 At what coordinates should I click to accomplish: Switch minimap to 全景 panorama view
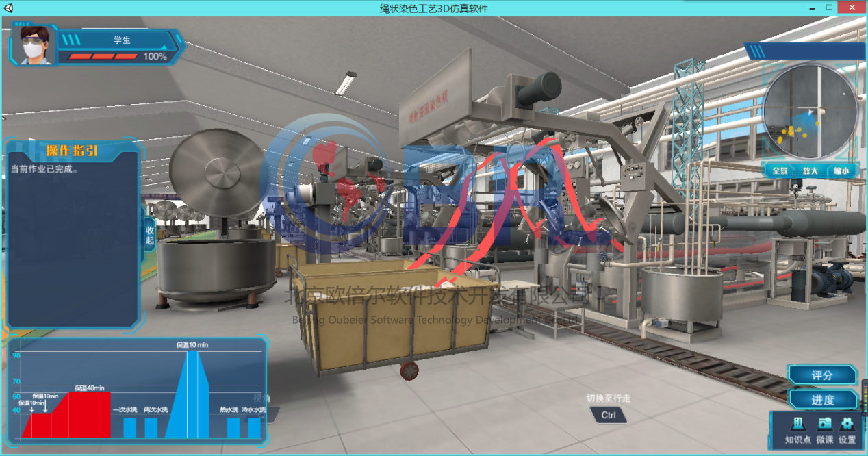pyautogui.click(x=780, y=170)
